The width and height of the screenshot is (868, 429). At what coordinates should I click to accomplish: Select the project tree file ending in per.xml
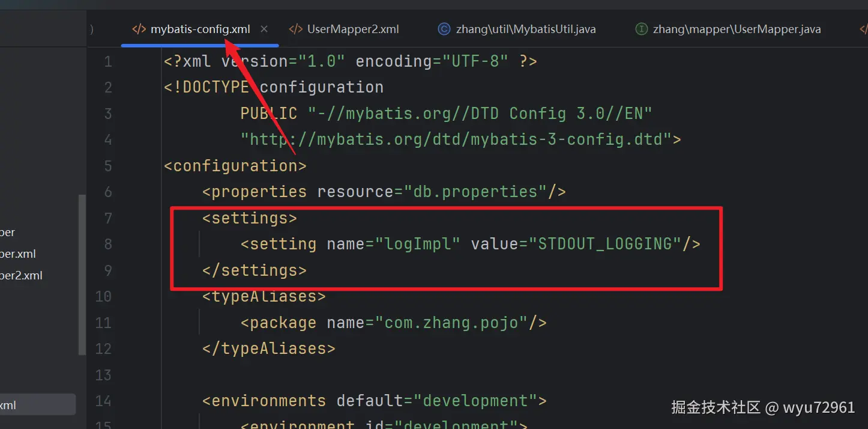coord(18,254)
